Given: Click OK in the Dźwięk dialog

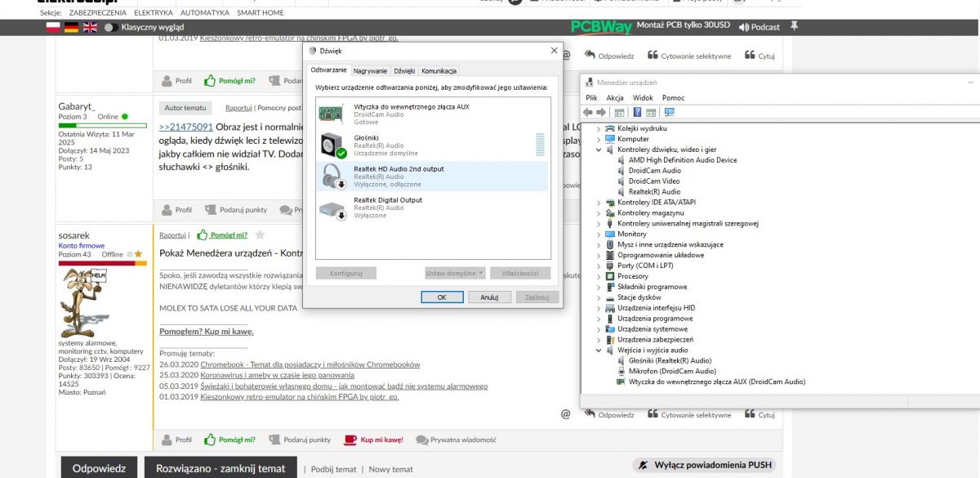Looking at the screenshot, I should tap(441, 297).
